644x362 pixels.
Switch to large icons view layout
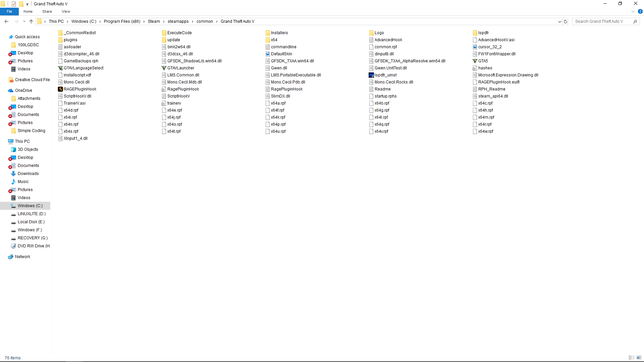click(x=639, y=358)
